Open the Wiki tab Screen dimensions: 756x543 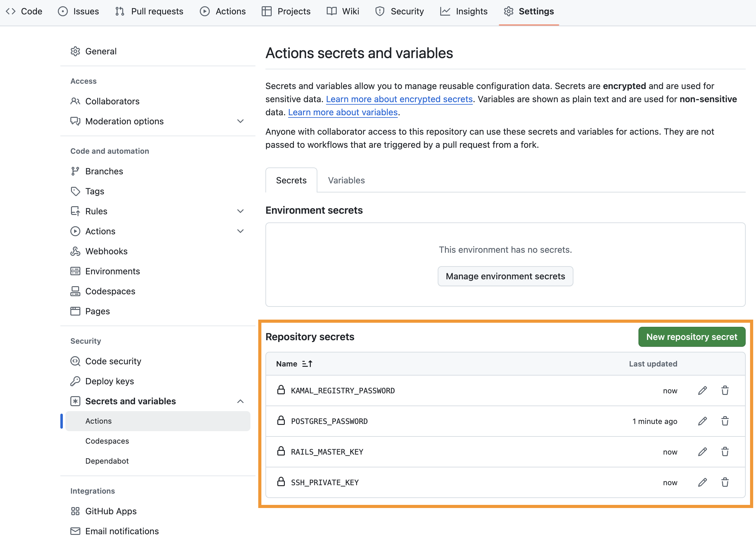tap(343, 11)
